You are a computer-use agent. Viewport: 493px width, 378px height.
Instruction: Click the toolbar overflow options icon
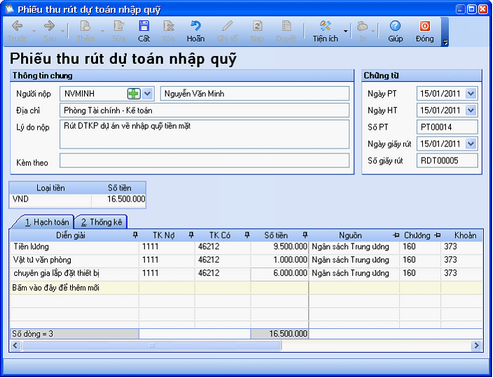point(445,42)
